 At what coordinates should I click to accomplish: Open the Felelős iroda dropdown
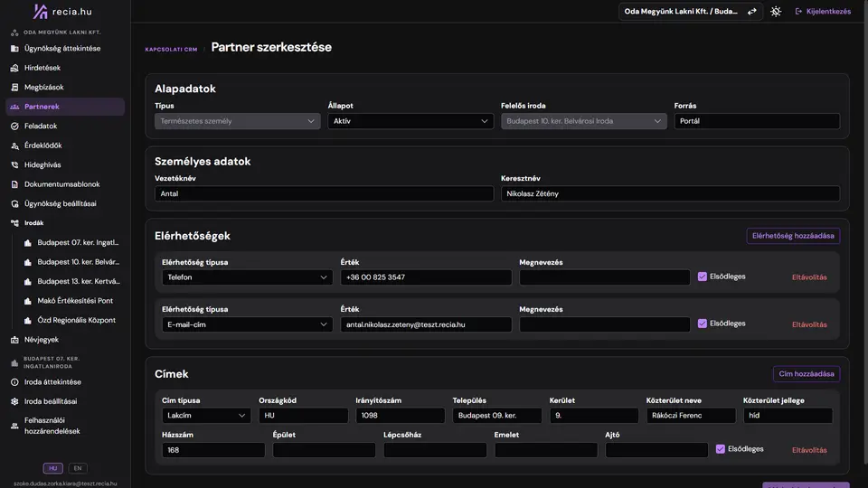(x=583, y=121)
